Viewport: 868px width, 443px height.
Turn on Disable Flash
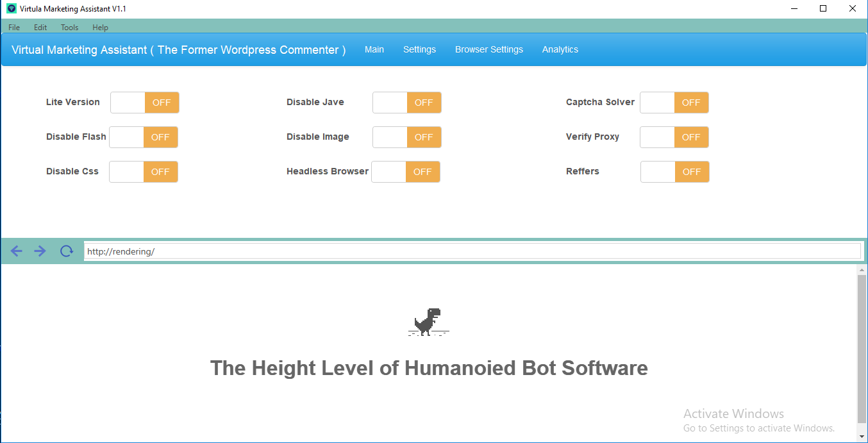[x=143, y=137]
